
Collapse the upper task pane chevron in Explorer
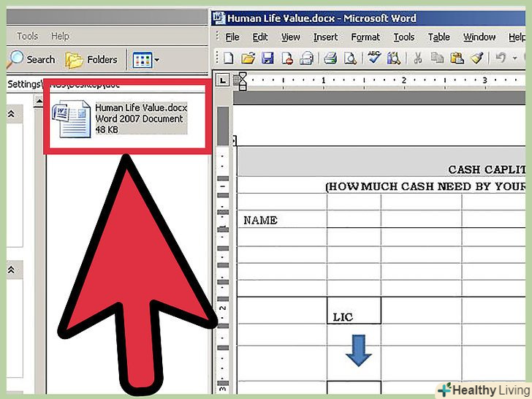point(11,114)
